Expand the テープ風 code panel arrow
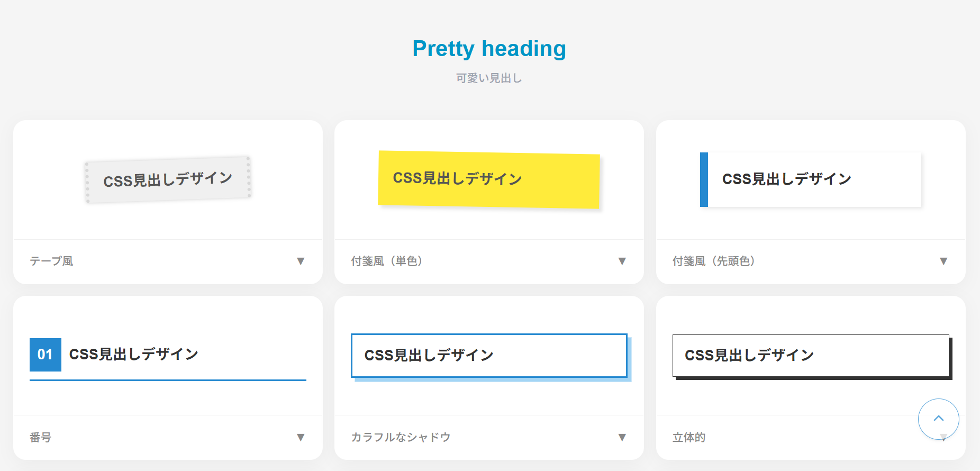This screenshot has width=980, height=471. pyautogui.click(x=301, y=261)
